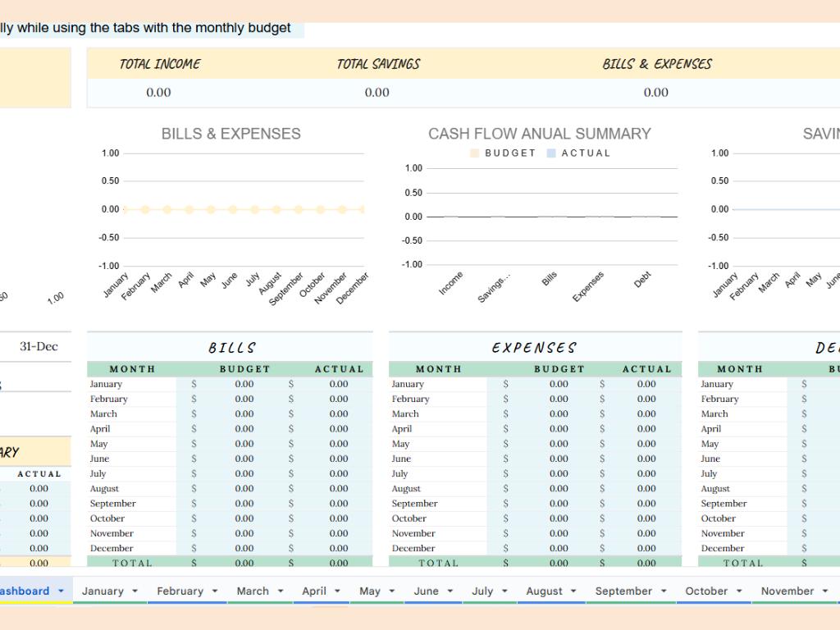Expand the March tab dropdown arrow
This screenshot has height=630, width=840.
[x=281, y=591]
